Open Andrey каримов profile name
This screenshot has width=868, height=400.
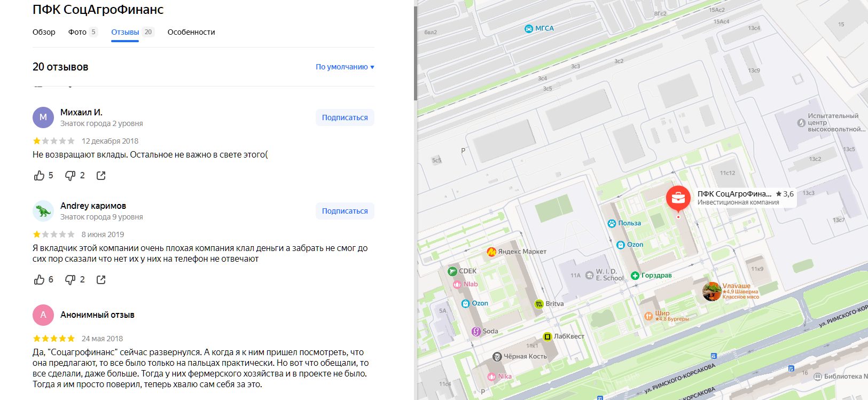[93, 206]
